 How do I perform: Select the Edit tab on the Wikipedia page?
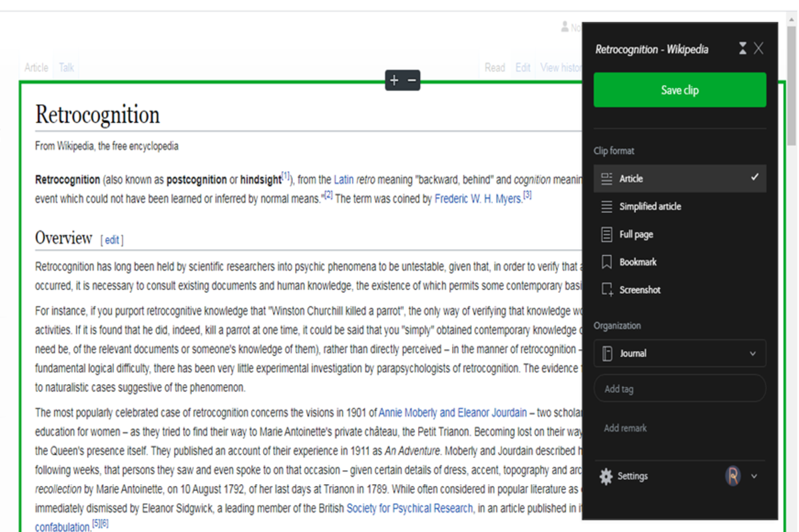pos(523,67)
